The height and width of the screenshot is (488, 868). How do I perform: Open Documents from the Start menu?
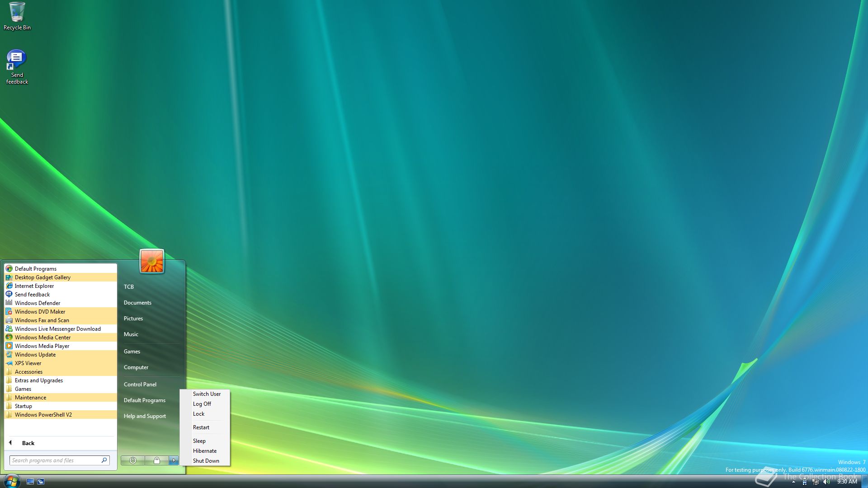point(151,303)
